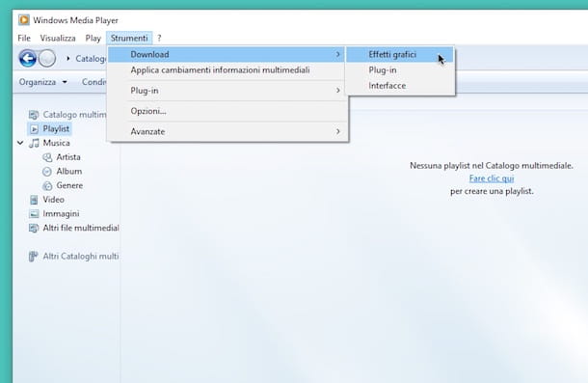Image resolution: width=588 pixels, height=383 pixels.
Task: Open the Visualizza menu
Action: coord(58,39)
